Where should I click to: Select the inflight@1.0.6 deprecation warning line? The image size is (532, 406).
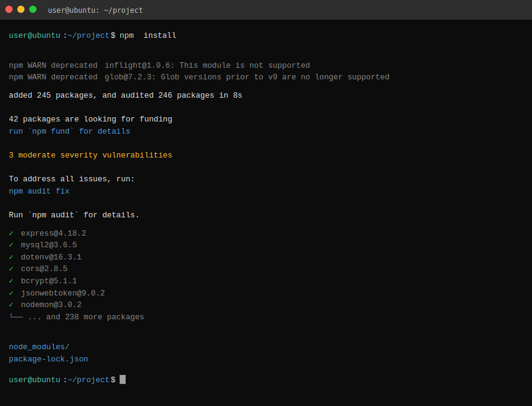(x=159, y=65)
